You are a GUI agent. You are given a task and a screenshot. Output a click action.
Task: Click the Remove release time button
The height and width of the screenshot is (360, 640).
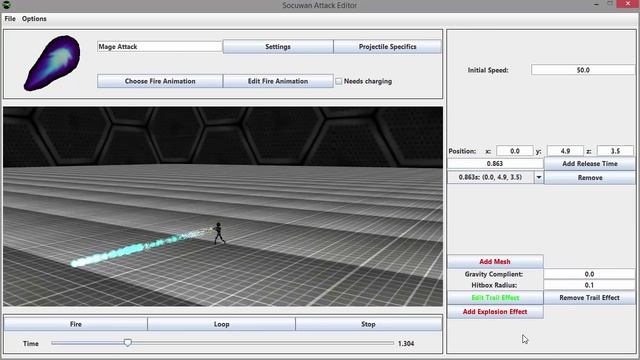pyautogui.click(x=590, y=178)
